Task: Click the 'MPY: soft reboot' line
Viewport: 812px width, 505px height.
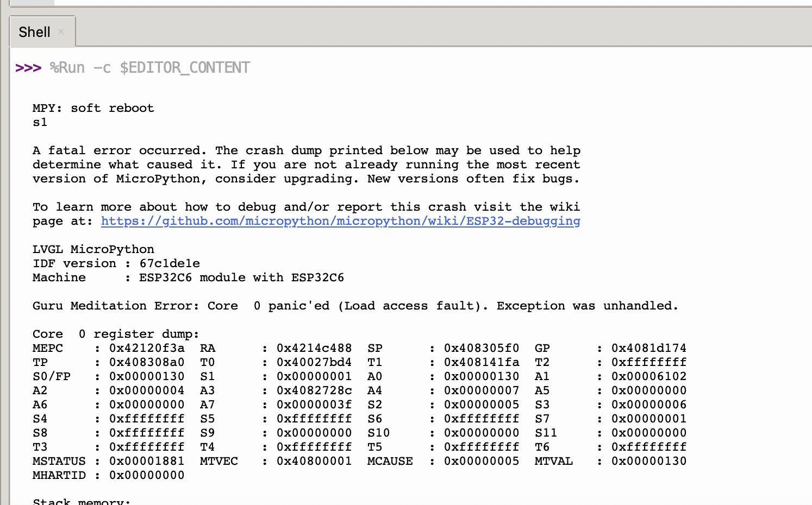Action: pyautogui.click(x=93, y=108)
